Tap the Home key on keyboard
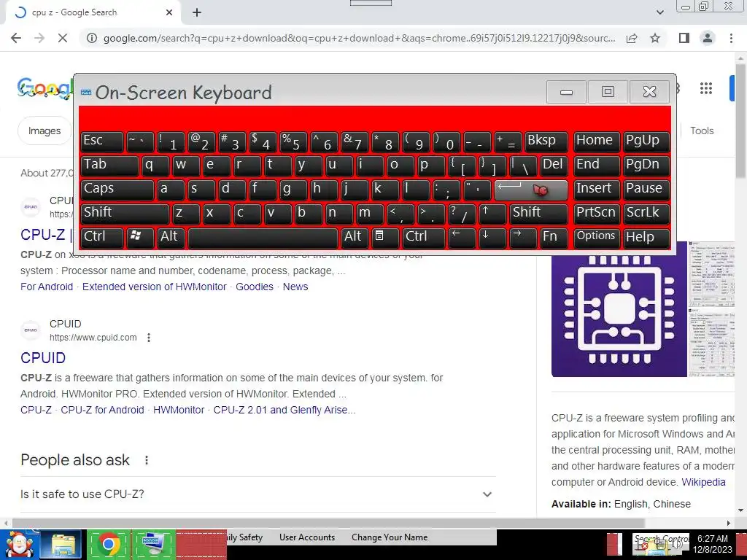The width and height of the screenshot is (747, 560). pos(597,141)
